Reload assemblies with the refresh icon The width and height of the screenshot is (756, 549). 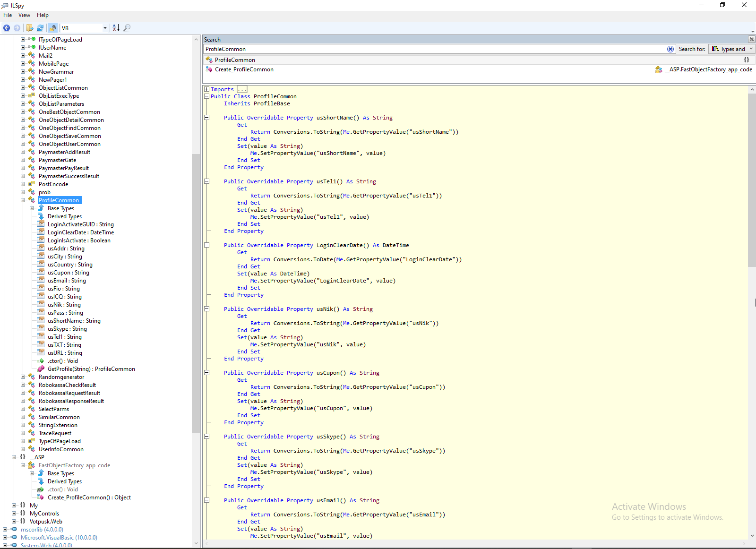(x=40, y=28)
